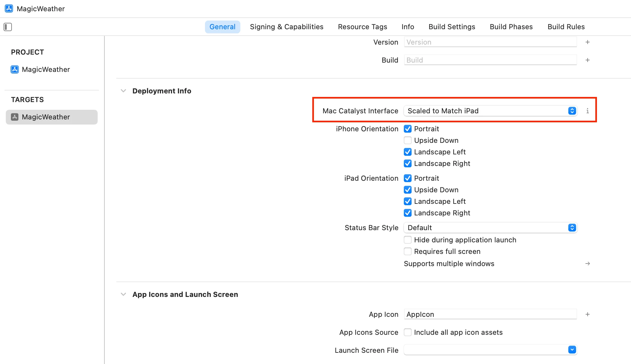Uncheck iPad Orientation Upside Down

pyautogui.click(x=408, y=190)
